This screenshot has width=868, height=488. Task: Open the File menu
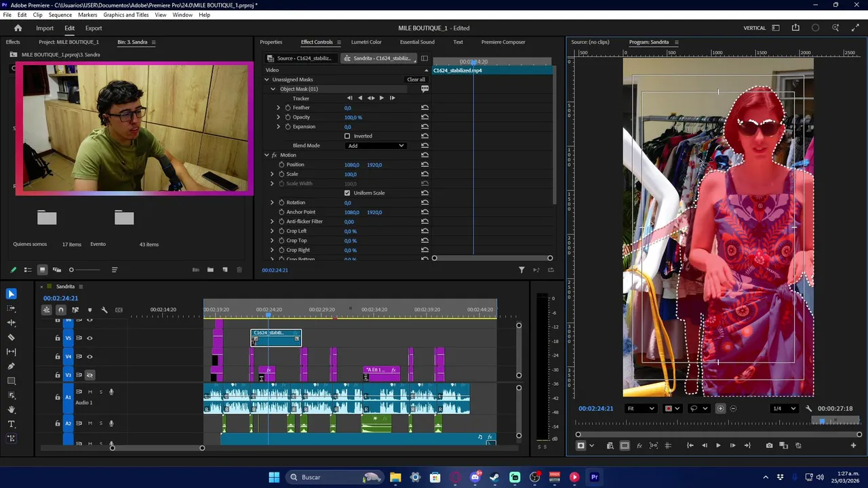point(7,15)
